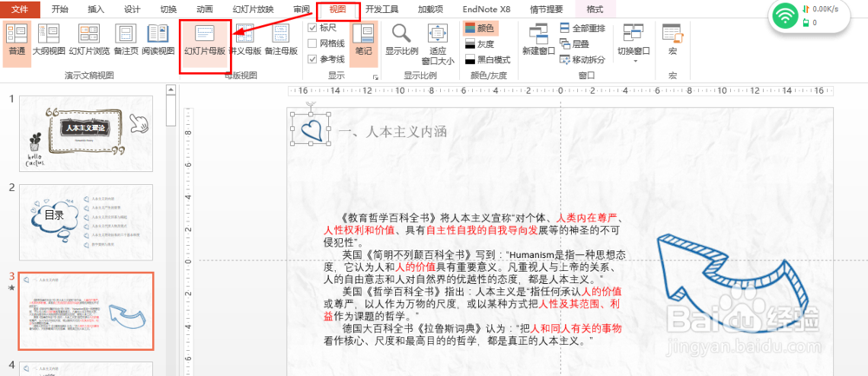
Task: Open the Design (设计) tab
Action: click(132, 9)
